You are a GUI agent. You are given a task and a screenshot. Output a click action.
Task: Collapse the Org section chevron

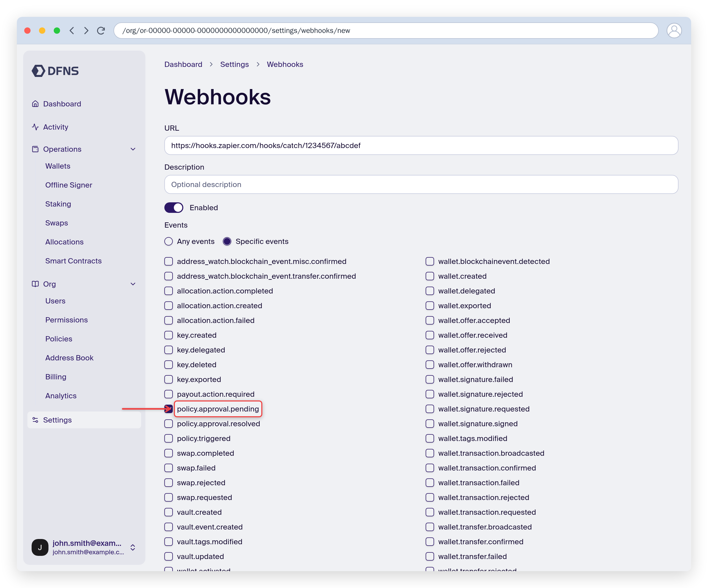(133, 284)
